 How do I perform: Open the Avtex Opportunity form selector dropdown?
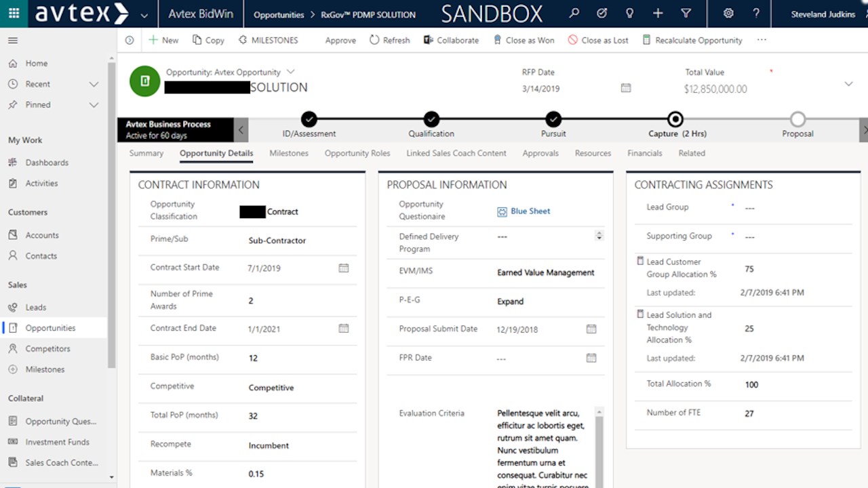pos(290,72)
